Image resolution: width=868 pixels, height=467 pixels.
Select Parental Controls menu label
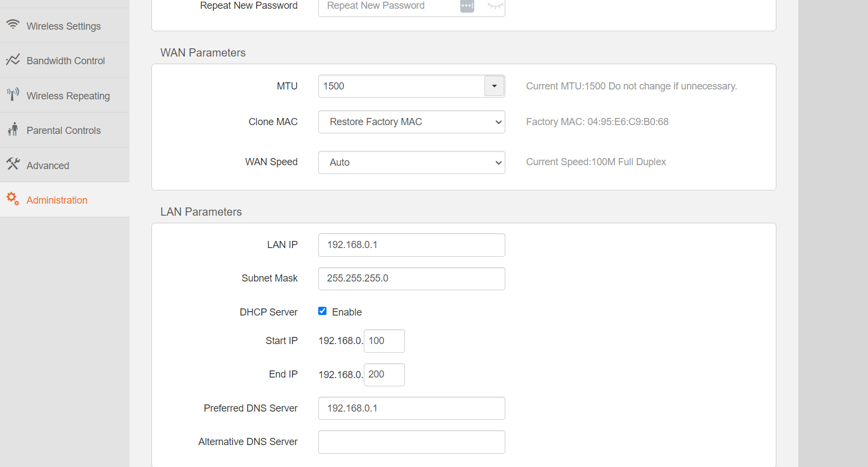[x=64, y=131]
